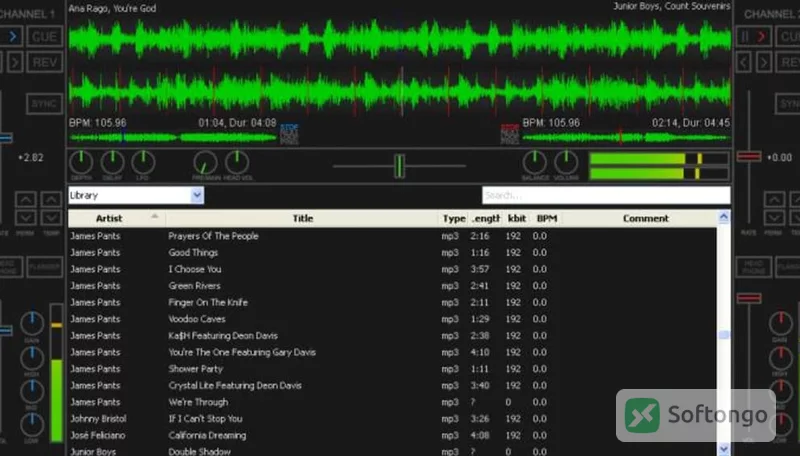Click the Channel 2 CUE button
This screenshot has height=456, width=800.
tap(788, 37)
